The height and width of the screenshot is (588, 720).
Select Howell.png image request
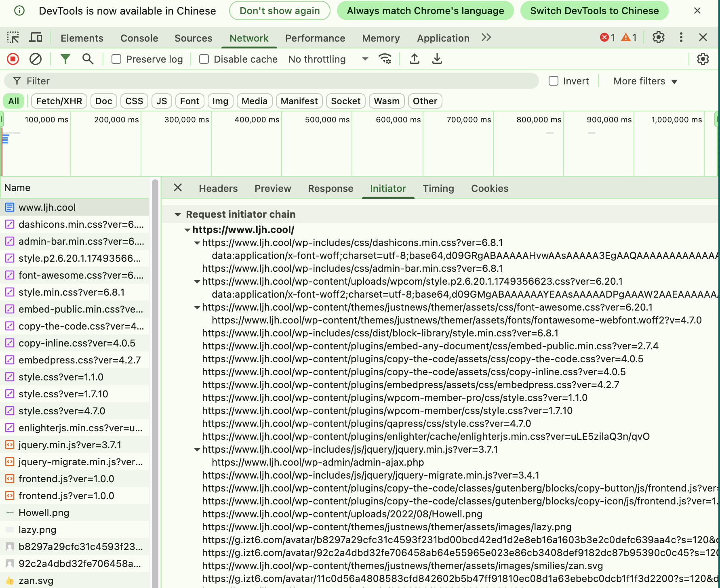(x=75, y=513)
